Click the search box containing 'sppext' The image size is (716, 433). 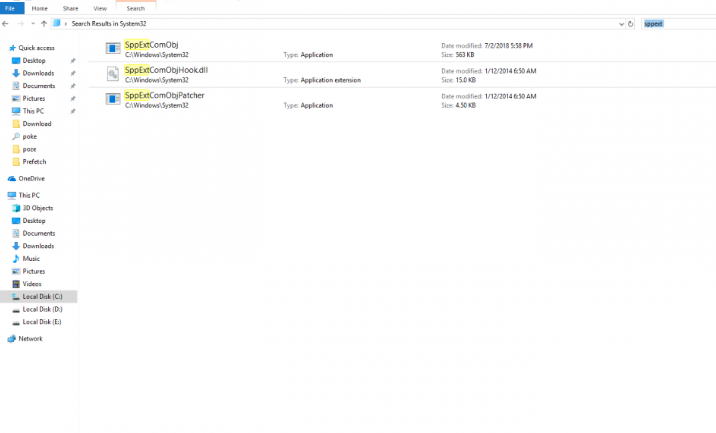point(678,24)
